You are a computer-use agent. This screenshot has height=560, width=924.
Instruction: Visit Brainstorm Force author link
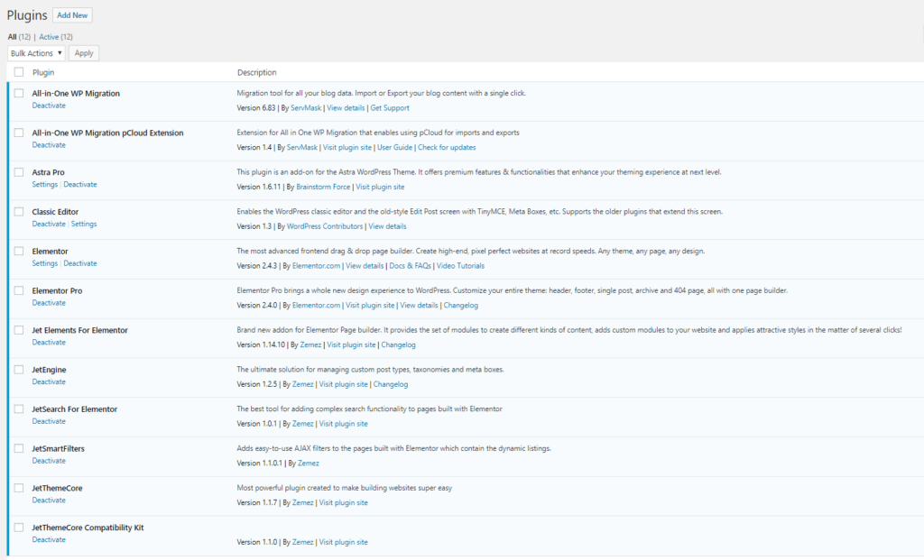point(322,187)
